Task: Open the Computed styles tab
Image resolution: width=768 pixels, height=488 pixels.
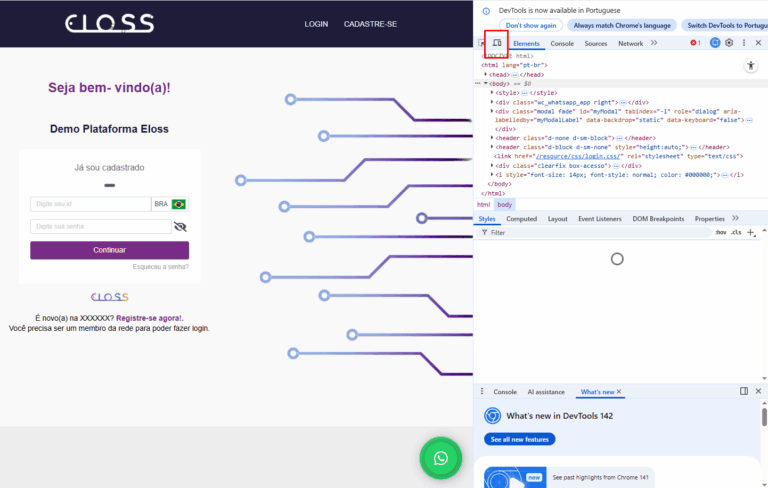Action: 521,218
